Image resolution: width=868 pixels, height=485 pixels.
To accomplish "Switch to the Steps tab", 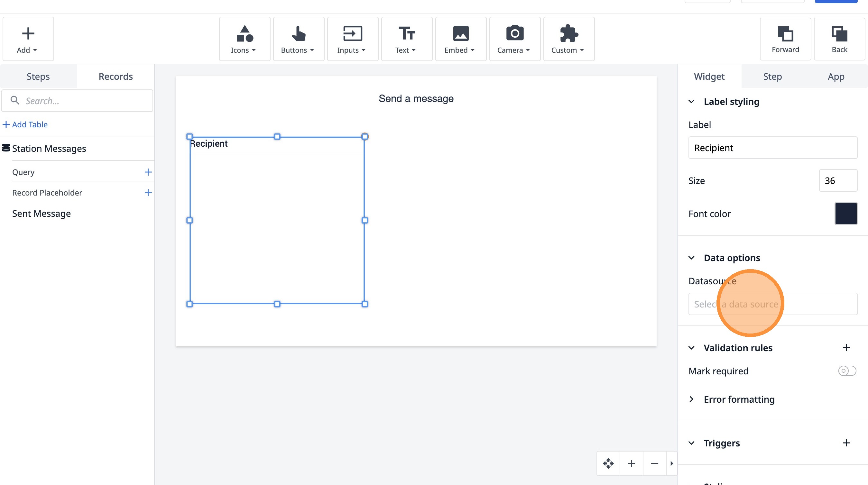I will click(38, 77).
